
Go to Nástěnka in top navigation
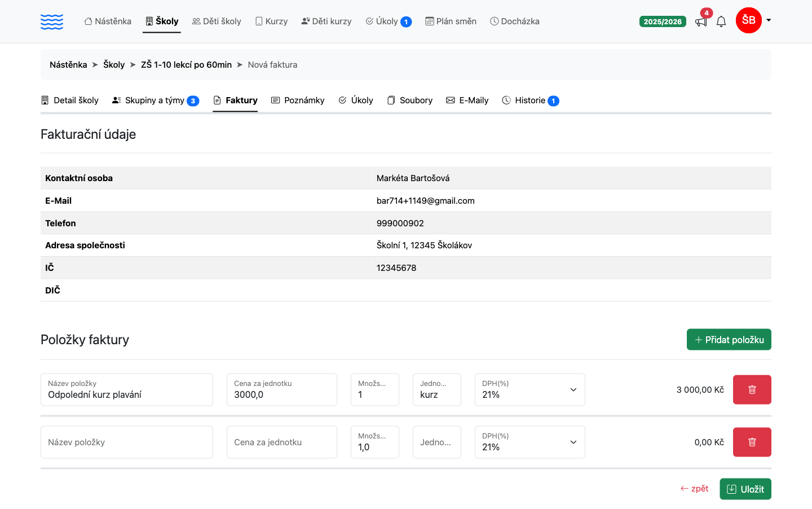click(x=108, y=21)
